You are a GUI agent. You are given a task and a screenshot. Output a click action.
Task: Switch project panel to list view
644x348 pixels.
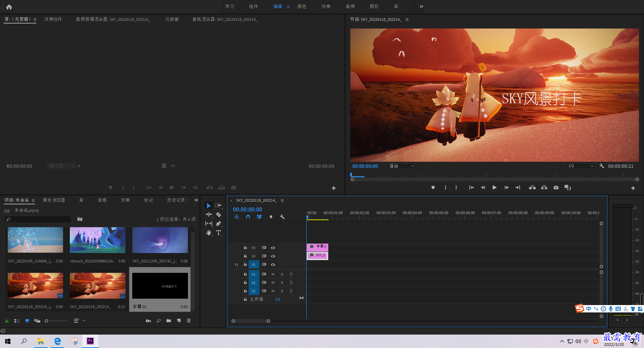pyautogui.click(x=17, y=321)
